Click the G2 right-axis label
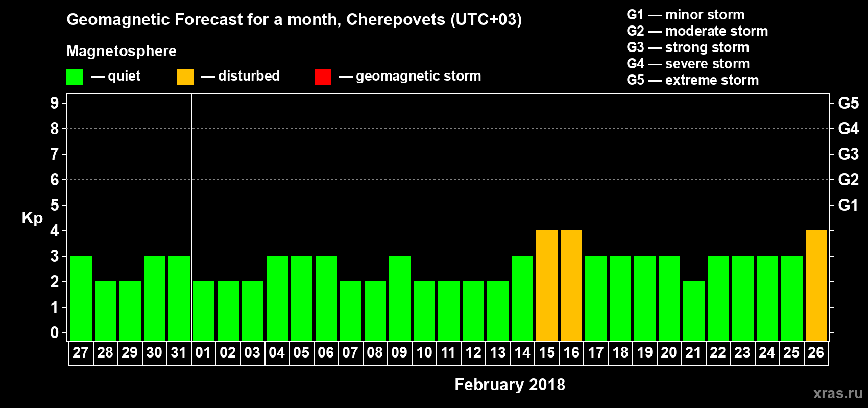Image resolution: width=868 pixels, height=408 pixels. (x=849, y=180)
